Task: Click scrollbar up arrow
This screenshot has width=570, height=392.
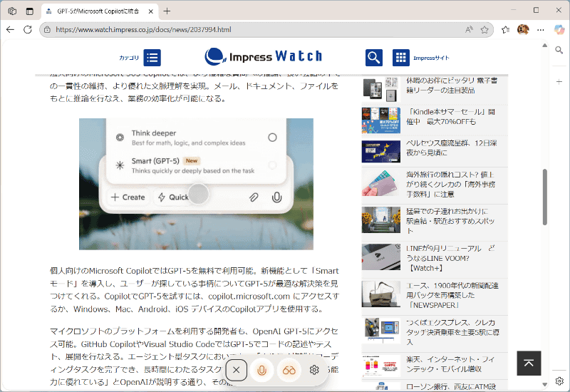Action: pos(544,46)
